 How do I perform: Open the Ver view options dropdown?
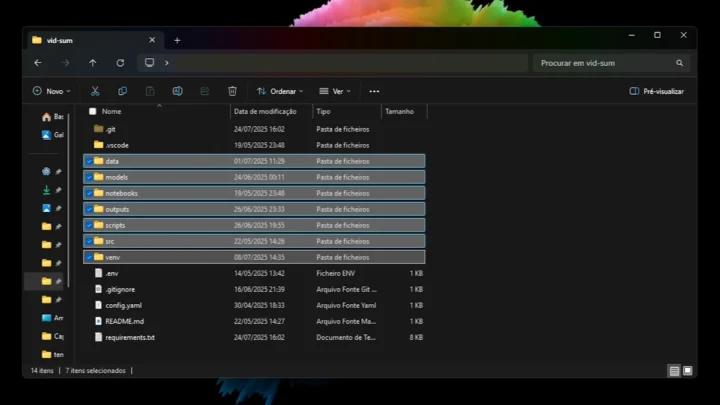[335, 91]
